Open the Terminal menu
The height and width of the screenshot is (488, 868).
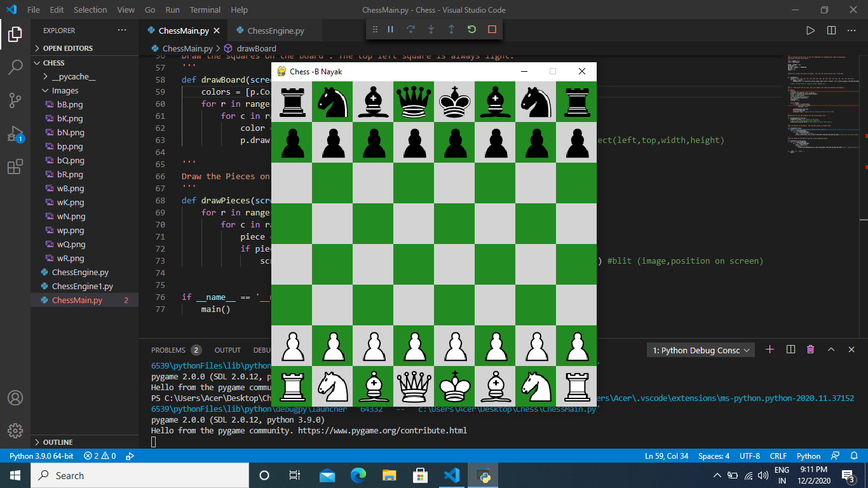pyautogui.click(x=205, y=10)
